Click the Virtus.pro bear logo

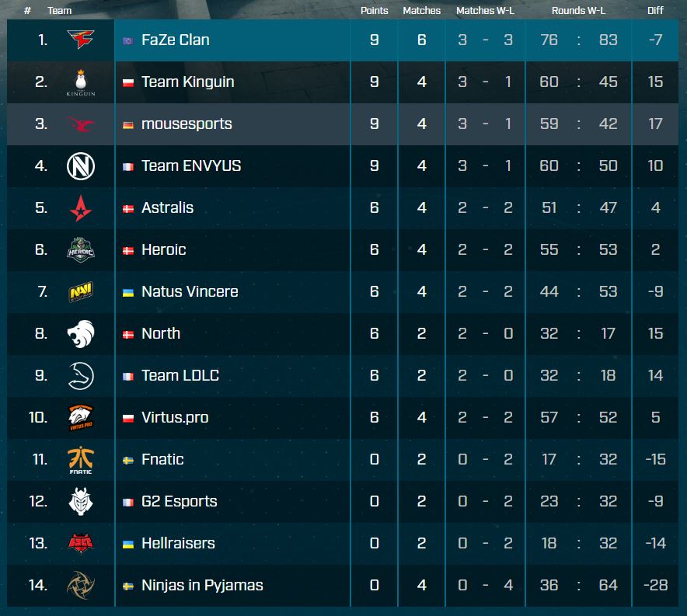click(x=80, y=417)
